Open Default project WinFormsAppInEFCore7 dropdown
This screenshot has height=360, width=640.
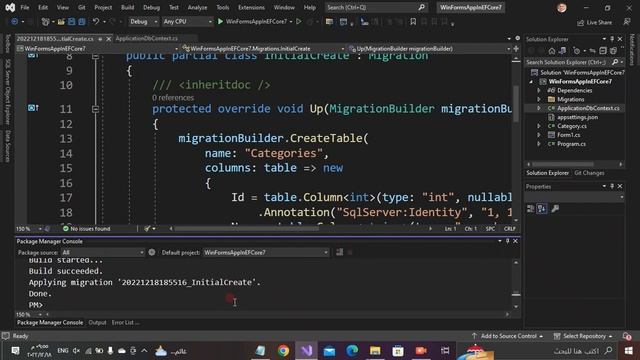click(x=266, y=253)
